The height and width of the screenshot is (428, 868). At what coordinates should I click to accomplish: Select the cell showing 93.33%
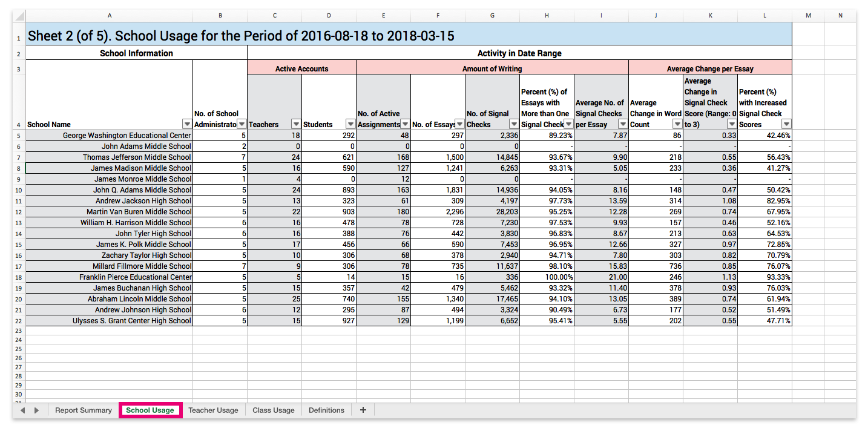pos(765,277)
